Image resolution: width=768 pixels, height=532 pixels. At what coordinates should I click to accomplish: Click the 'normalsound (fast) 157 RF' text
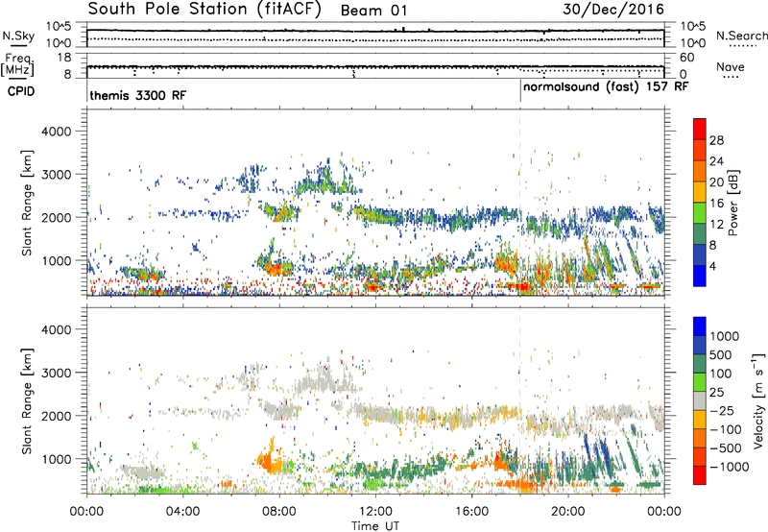point(606,87)
